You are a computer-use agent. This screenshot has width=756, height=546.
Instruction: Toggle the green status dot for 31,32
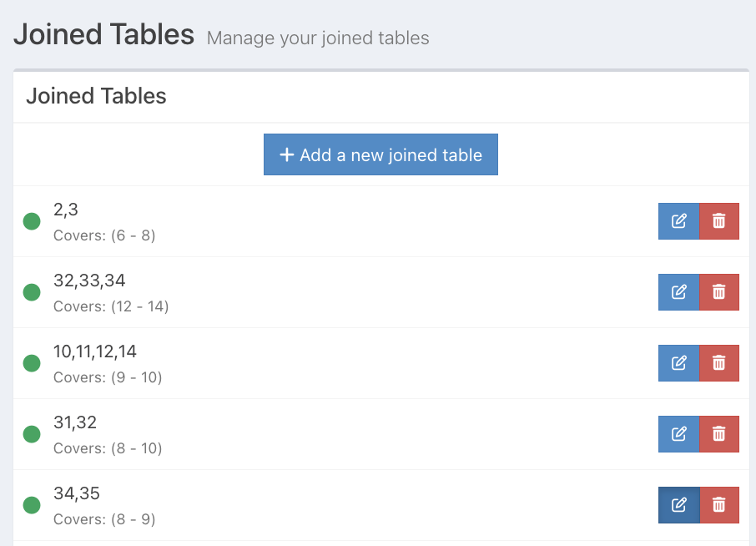[32, 434]
